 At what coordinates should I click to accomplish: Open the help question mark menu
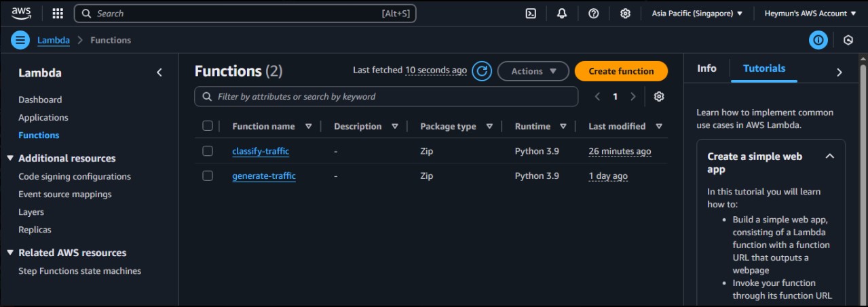pyautogui.click(x=594, y=14)
